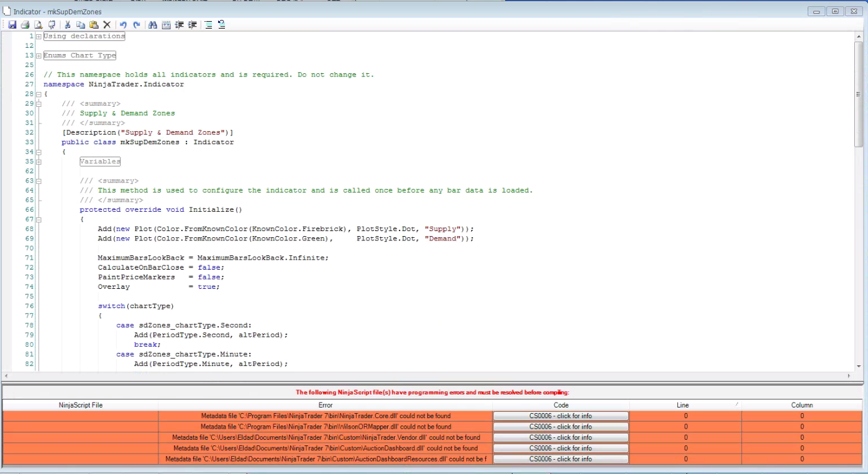Screen dimensions: 868x474
Task: Click the decrease indent toolbar icon
Action: 180,25
